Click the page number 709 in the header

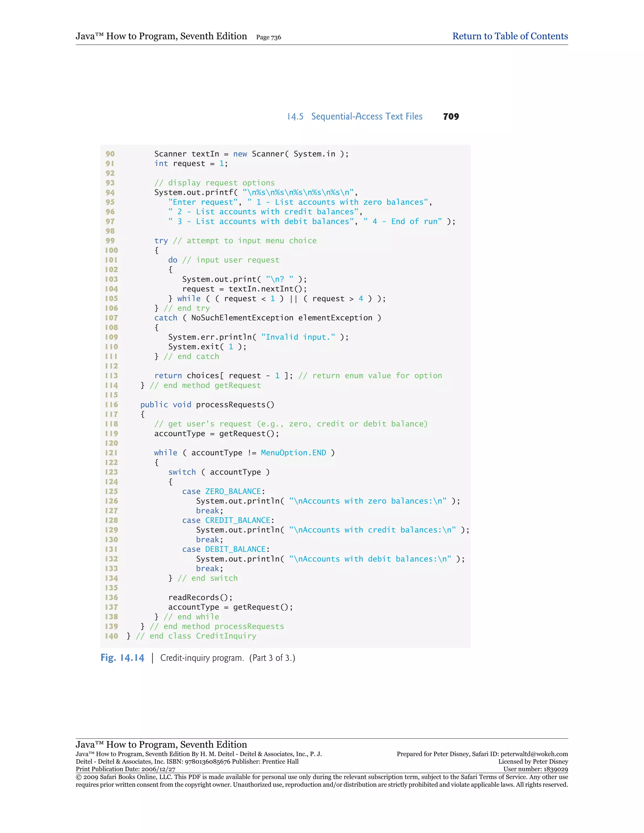coord(451,117)
